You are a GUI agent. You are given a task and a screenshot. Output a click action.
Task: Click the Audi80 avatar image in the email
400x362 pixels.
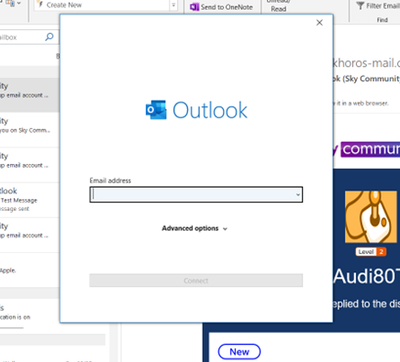click(371, 217)
